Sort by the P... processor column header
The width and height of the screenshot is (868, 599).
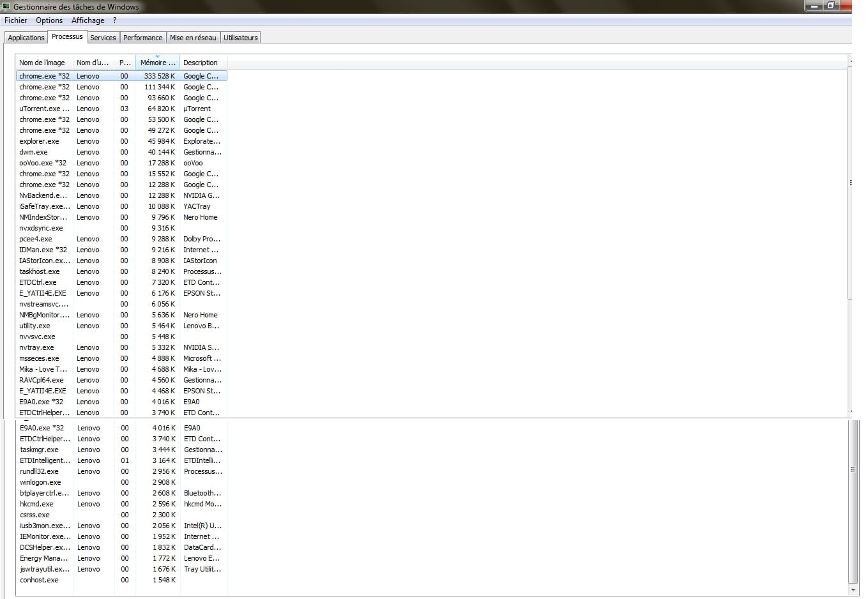tap(125, 63)
